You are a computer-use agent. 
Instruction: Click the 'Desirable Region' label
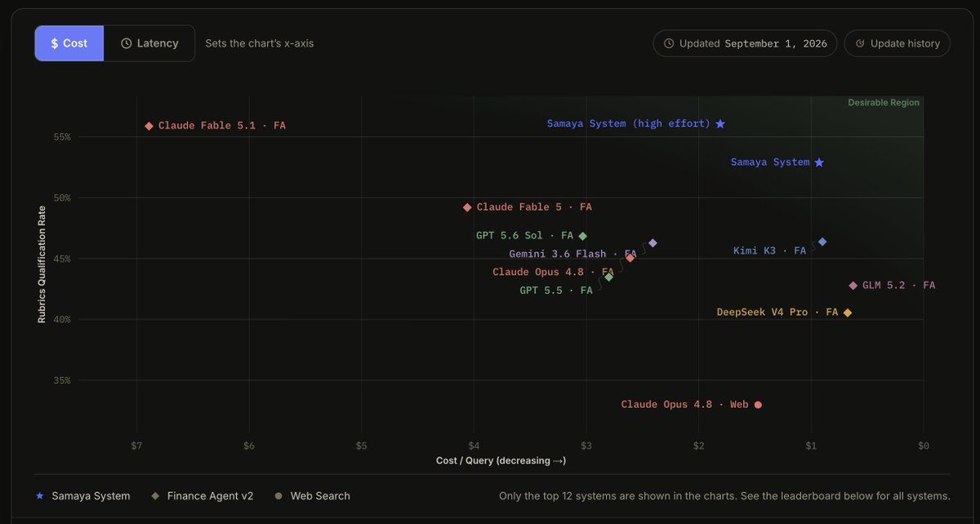pos(884,103)
